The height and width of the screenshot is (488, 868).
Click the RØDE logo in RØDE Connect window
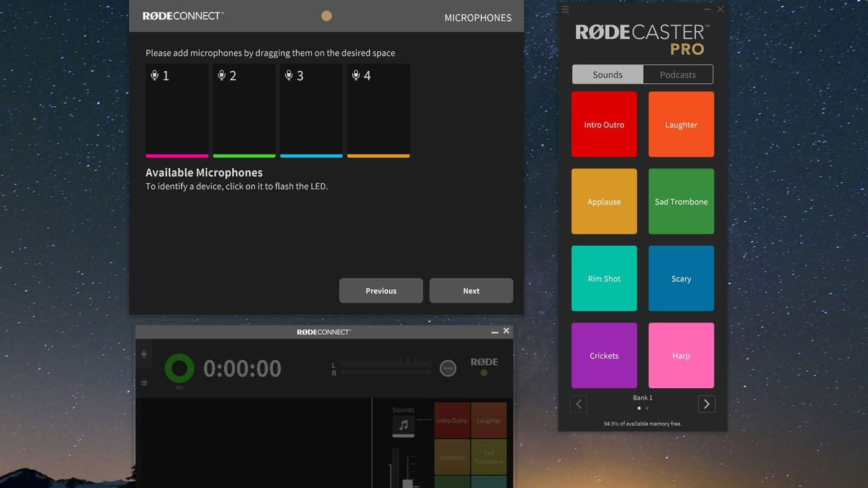pyautogui.click(x=484, y=362)
